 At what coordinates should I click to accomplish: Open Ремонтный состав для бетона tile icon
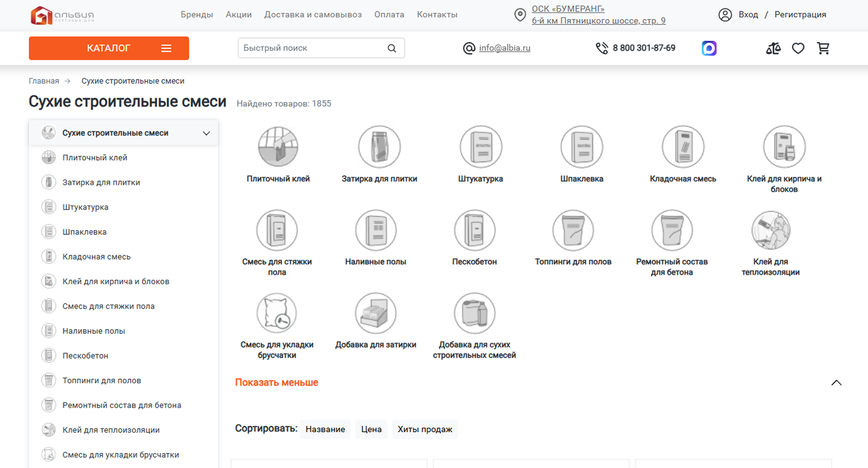[672, 230]
